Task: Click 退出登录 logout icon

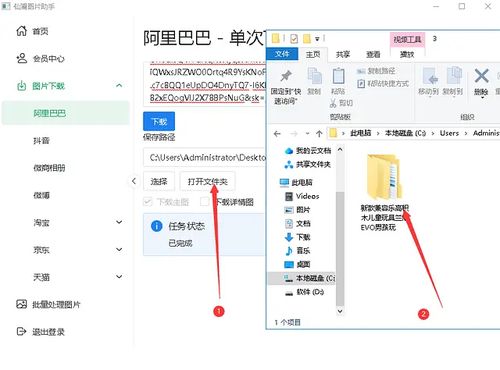Action: (21, 332)
